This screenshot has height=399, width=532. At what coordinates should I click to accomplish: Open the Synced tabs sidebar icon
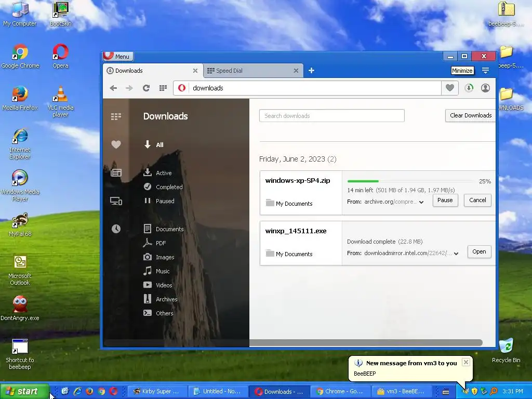116,201
